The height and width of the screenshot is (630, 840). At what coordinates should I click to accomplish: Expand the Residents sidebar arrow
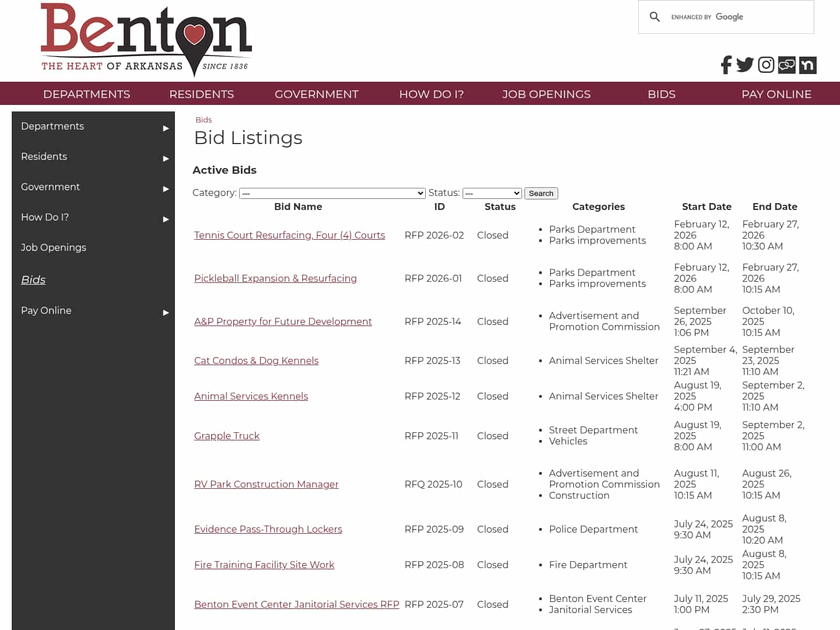coord(165,159)
